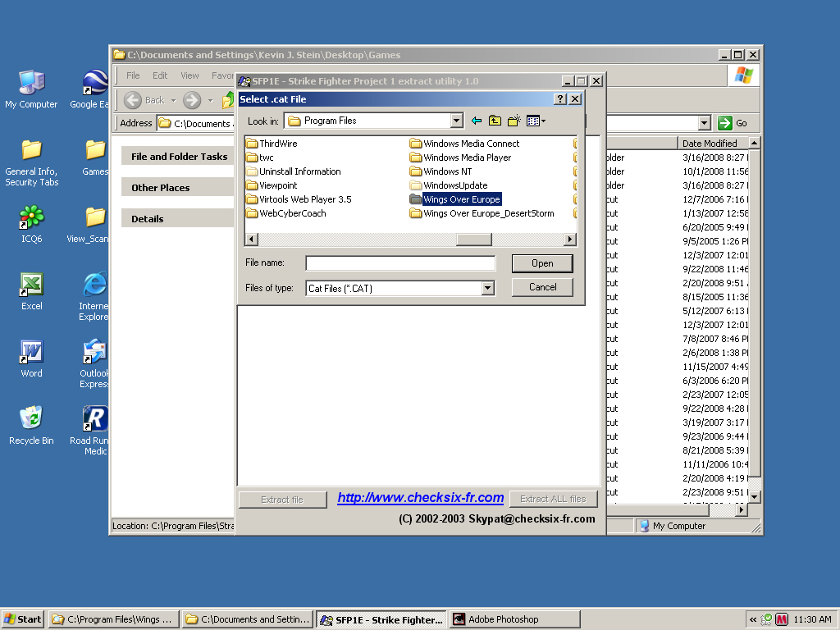Click the 11:30 AM system clock

click(812, 619)
